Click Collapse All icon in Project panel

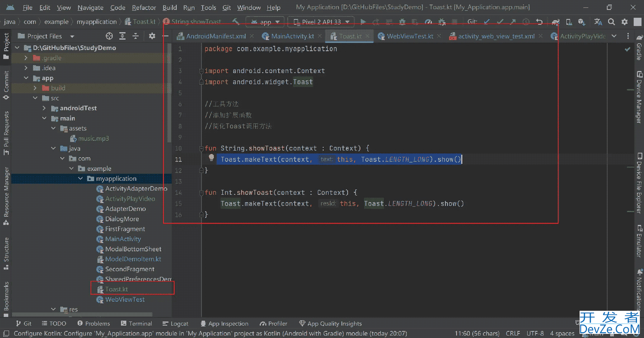pos(135,36)
